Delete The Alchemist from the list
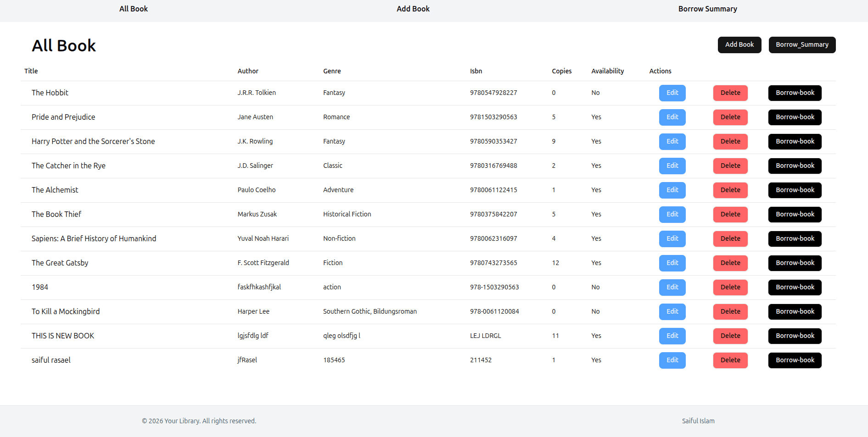This screenshot has width=868, height=437. click(x=730, y=190)
